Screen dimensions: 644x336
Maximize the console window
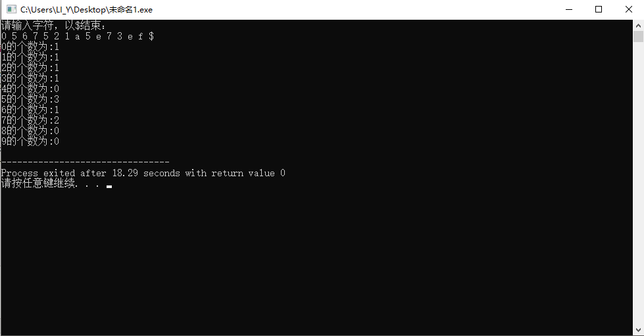(599, 9)
